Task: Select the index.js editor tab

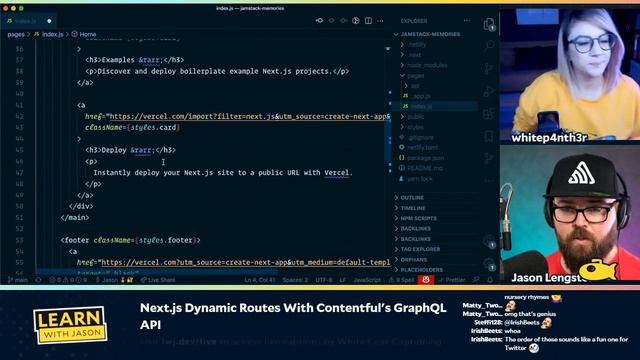Action: click(x=29, y=21)
